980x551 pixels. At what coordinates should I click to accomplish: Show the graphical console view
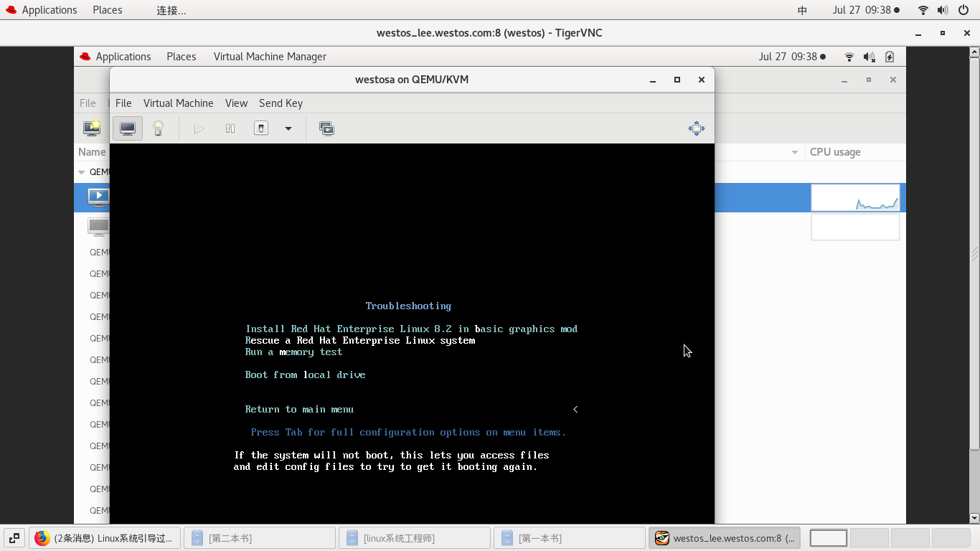(128, 128)
